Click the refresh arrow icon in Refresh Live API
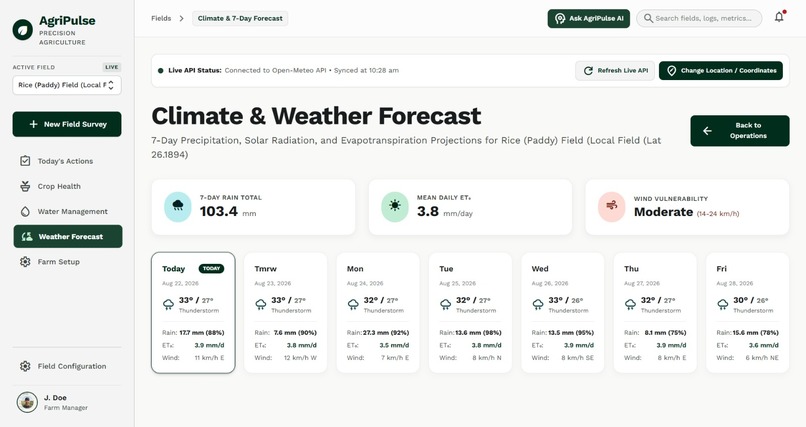Screen dimensions: 806x427 click(588, 70)
